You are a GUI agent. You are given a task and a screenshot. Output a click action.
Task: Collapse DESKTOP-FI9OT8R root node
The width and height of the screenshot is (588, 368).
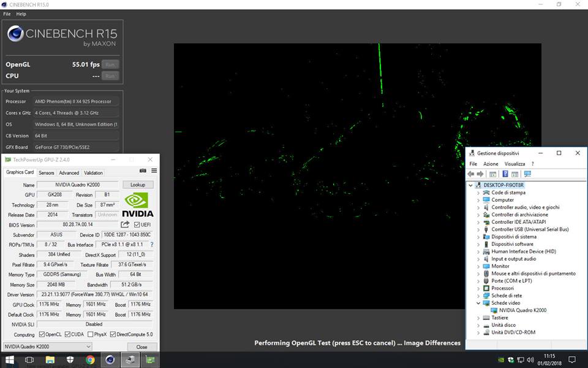pyautogui.click(x=470, y=185)
